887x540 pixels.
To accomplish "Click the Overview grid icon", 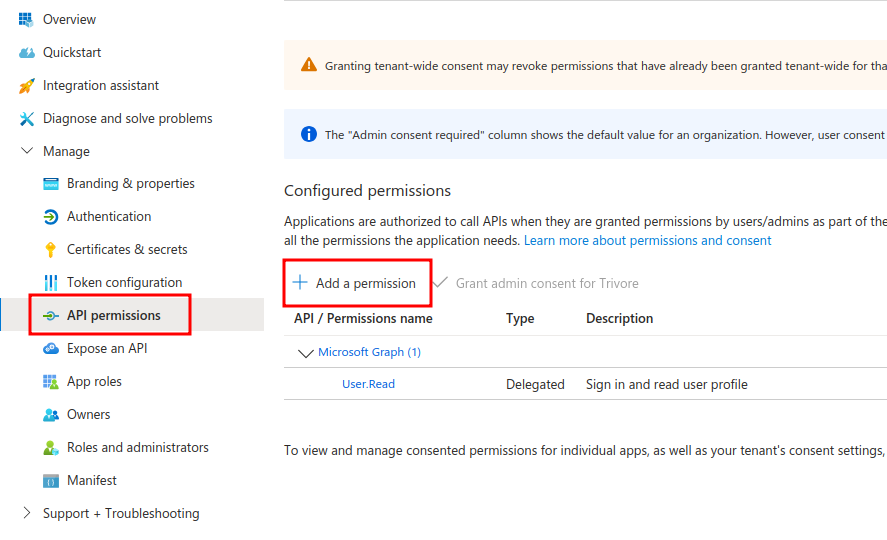I will pos(26,19).
